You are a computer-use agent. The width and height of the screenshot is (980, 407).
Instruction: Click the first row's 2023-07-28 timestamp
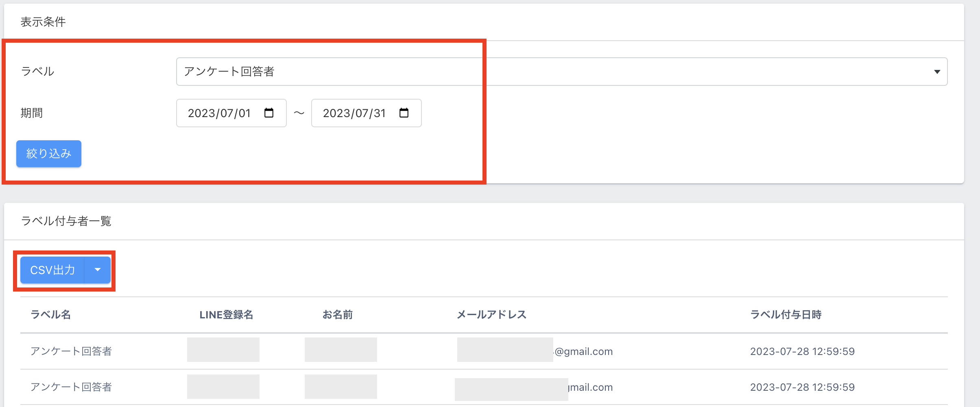pos(802,351)
